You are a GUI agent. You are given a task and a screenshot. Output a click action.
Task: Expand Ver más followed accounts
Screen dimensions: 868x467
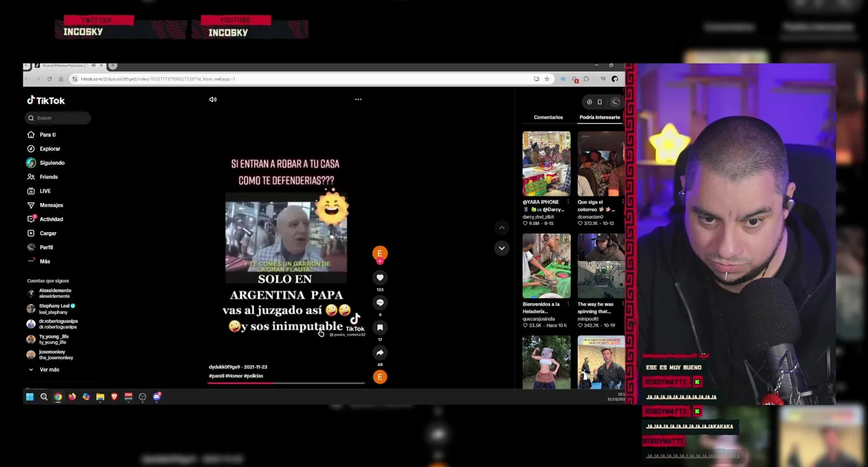click(x=44, y=370)
